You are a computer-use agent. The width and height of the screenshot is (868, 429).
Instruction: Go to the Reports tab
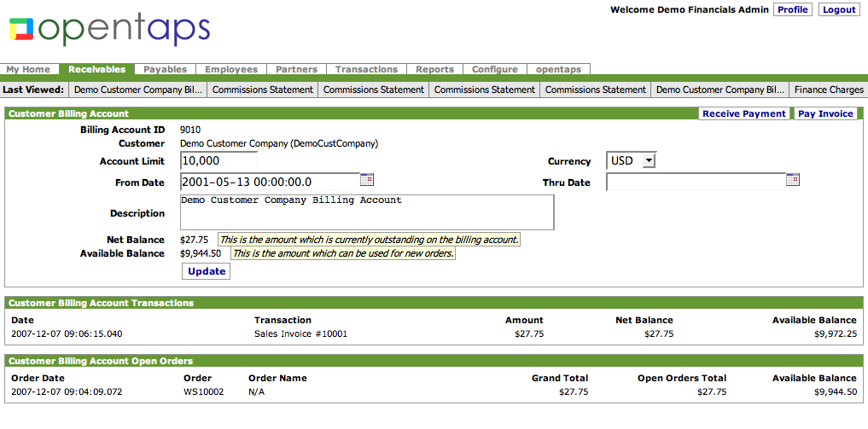(x=434, y=69)
